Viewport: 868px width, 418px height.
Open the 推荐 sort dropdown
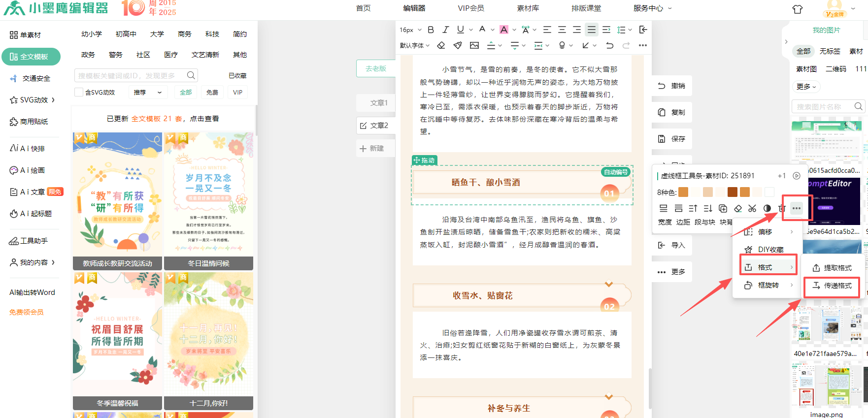[148, 92]
